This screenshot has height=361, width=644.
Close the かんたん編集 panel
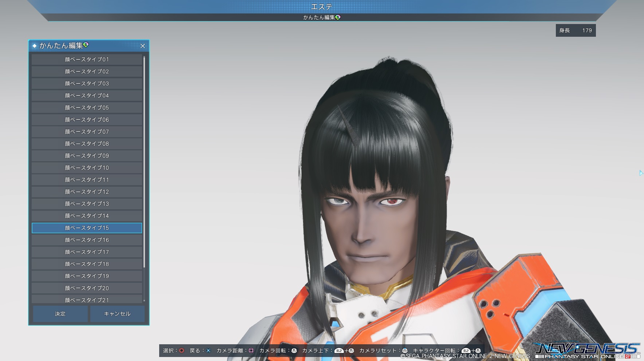143,46
